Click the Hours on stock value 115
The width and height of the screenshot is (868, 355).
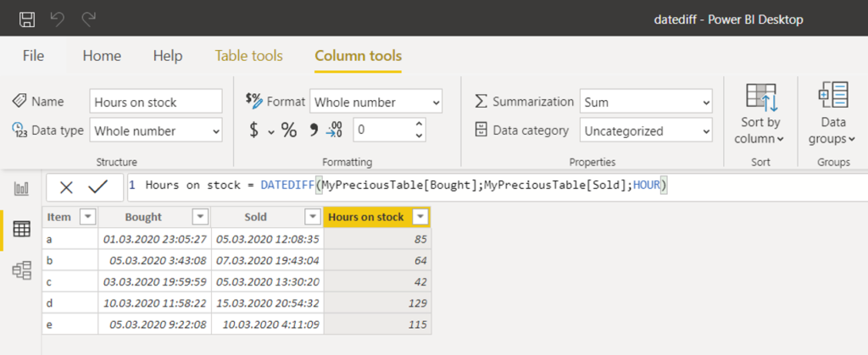pyautogui.click(x=377, y=324)
